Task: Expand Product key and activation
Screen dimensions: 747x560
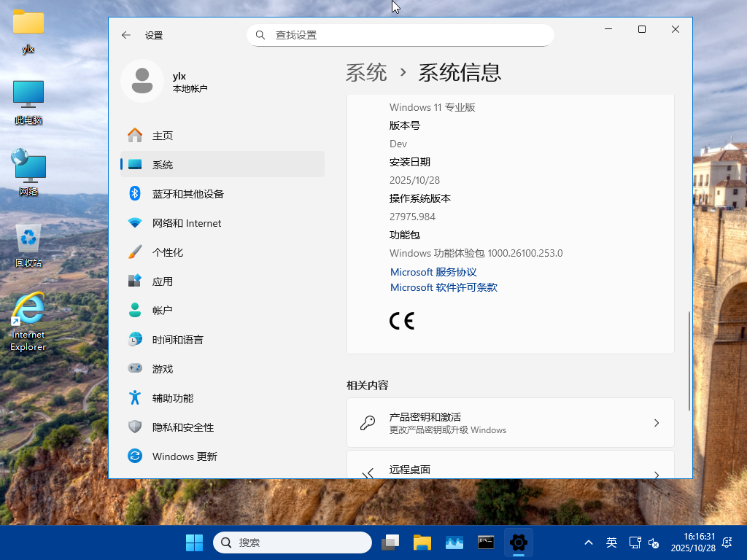Action: click(x=510, y=423)
